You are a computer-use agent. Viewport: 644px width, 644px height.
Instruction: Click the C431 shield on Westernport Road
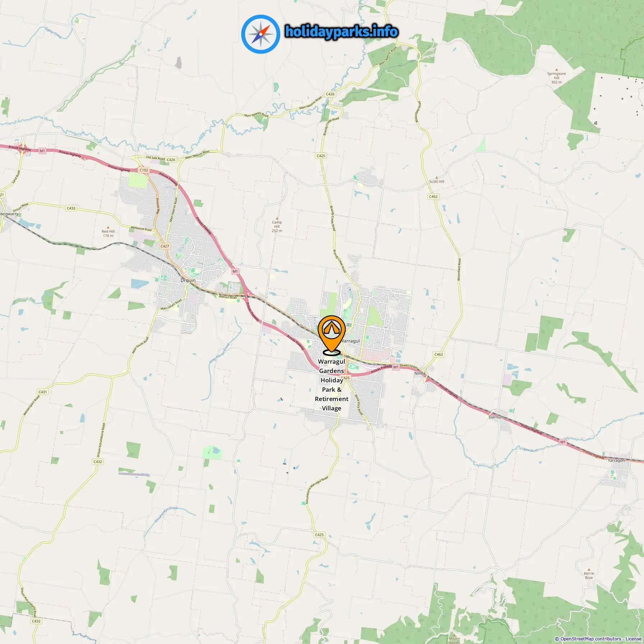[42, 392]
